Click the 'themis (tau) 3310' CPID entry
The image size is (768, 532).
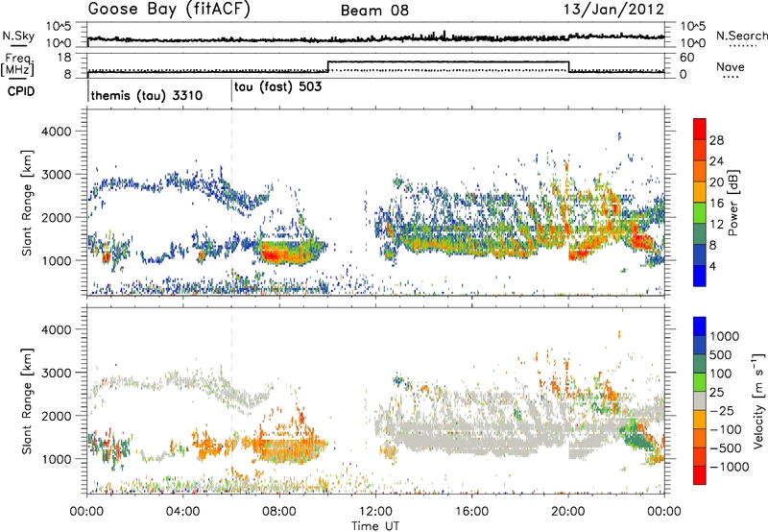point(147,95)
